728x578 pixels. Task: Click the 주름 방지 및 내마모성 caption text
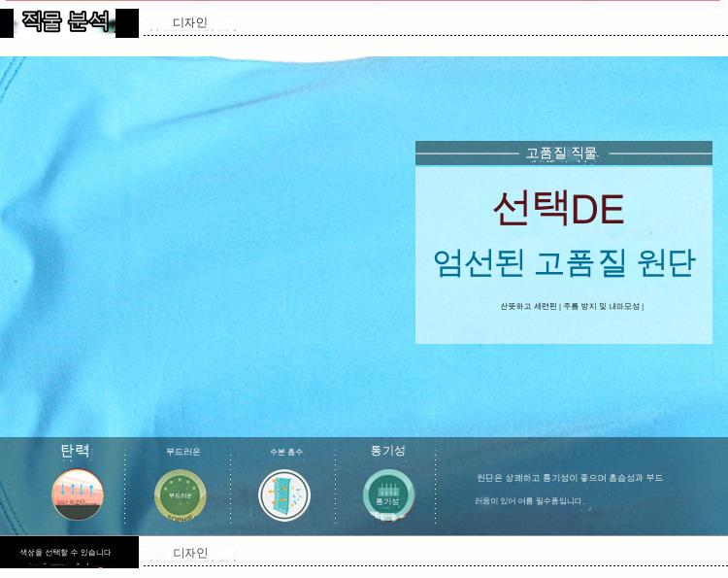tap(602, 306)
